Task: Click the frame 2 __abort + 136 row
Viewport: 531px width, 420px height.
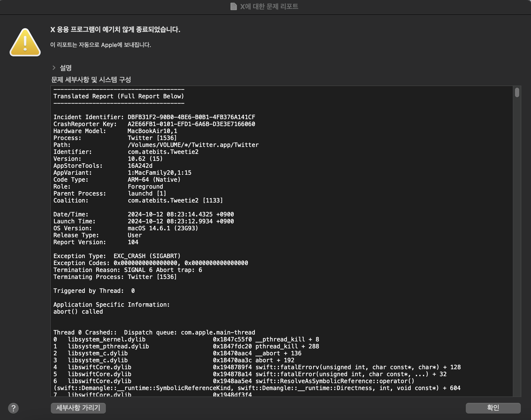Action: (177, 353)
